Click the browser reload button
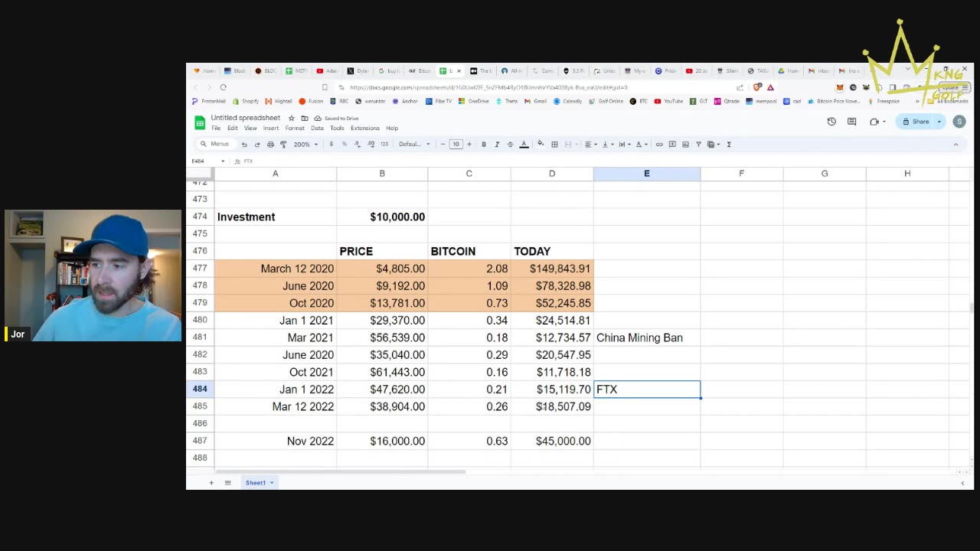 223,87
